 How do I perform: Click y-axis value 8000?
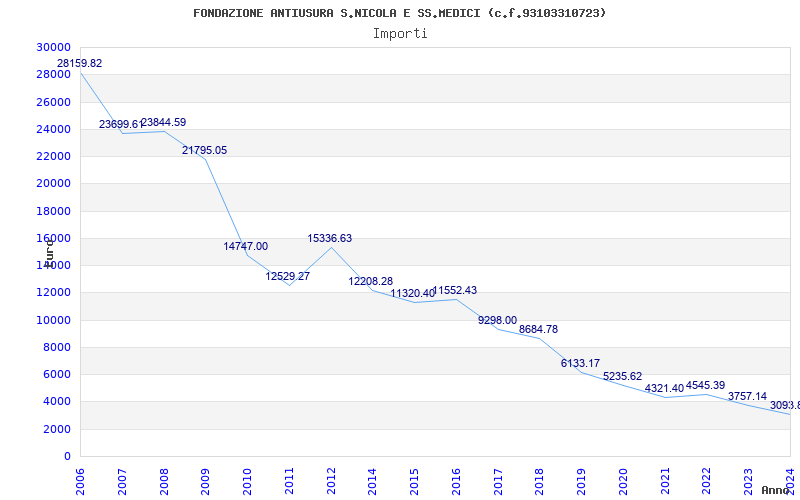tap(56, 347)
